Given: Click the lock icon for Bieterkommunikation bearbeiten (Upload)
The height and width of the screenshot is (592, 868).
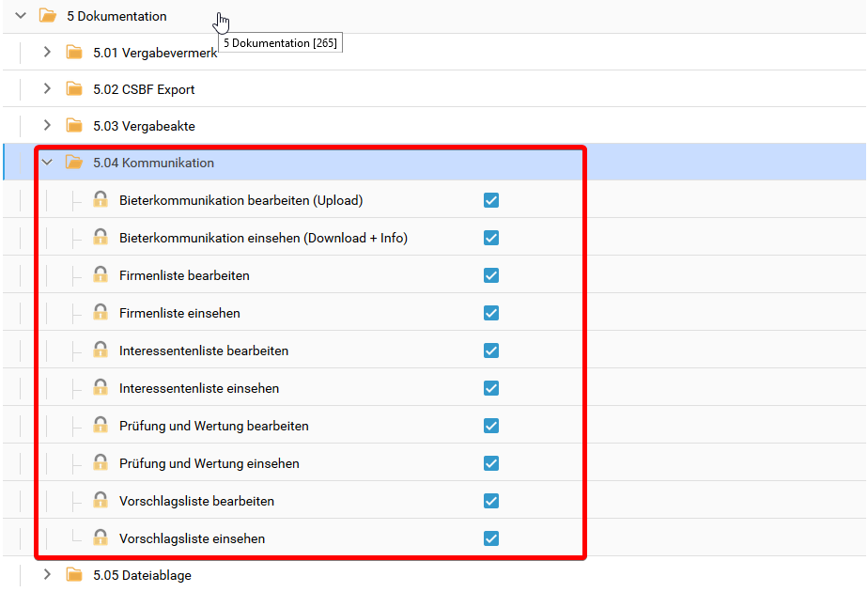Looking at the screenshot, I should point(101,200).
